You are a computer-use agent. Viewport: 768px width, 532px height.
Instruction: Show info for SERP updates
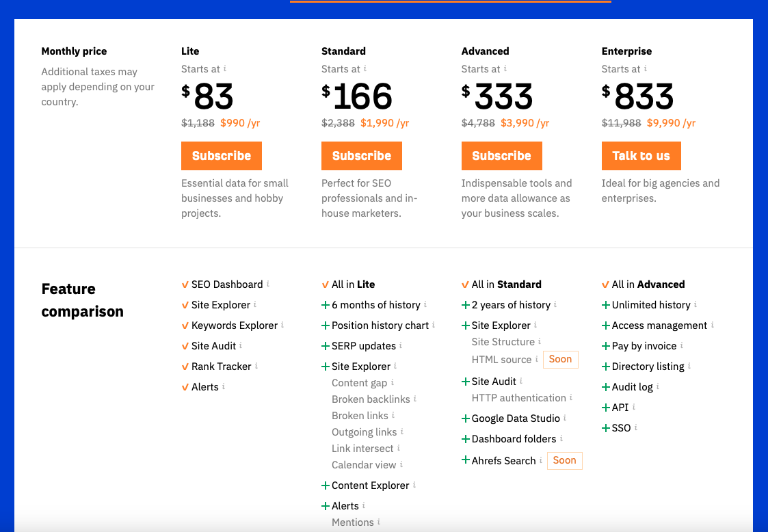[401, 345]
